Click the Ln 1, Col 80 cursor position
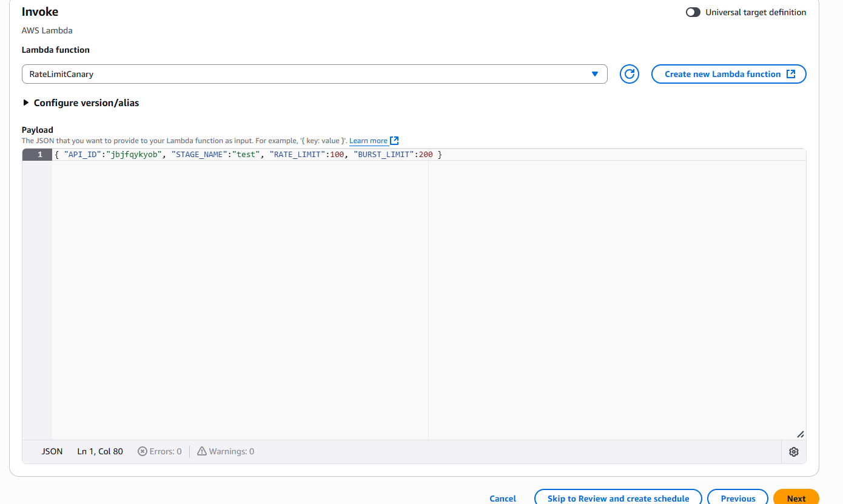This screenshot has height=504, width=843. tap(100, 451)
